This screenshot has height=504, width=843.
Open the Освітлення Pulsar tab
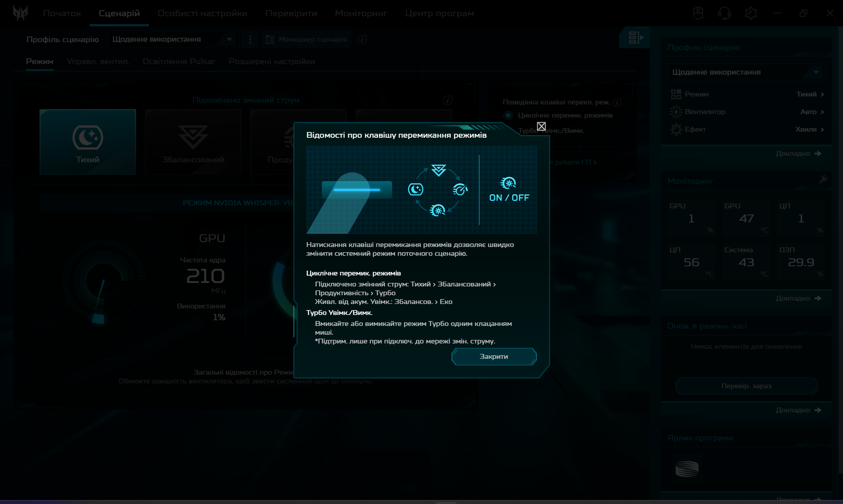click(179, 61)
